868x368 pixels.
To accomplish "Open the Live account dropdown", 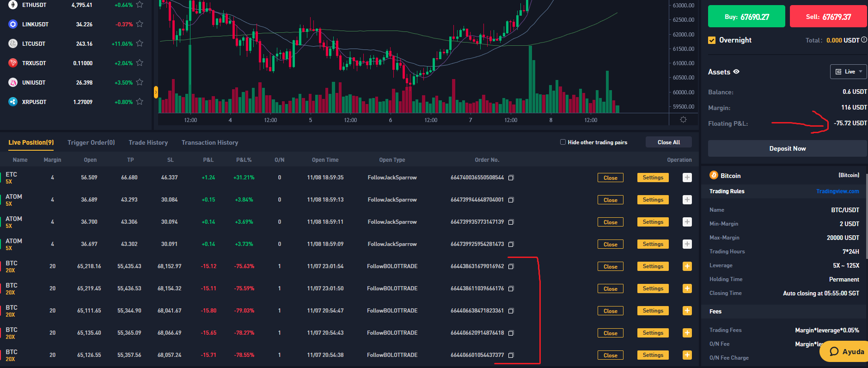I will [848, 72].
